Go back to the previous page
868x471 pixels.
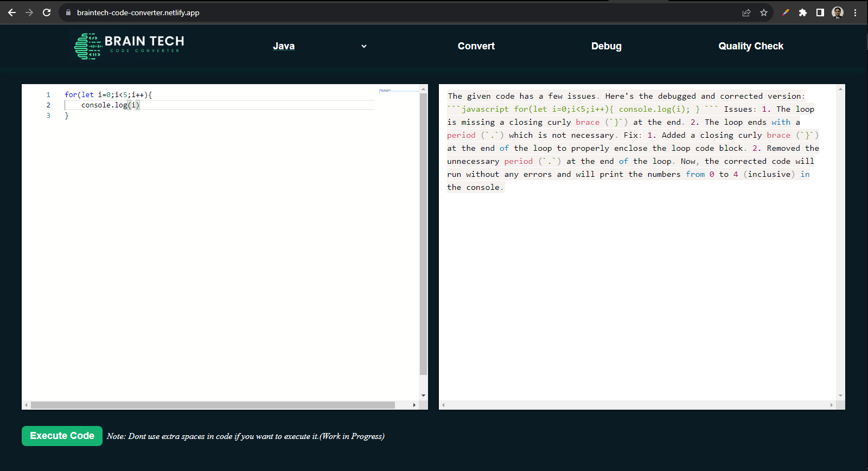point(12,12)
